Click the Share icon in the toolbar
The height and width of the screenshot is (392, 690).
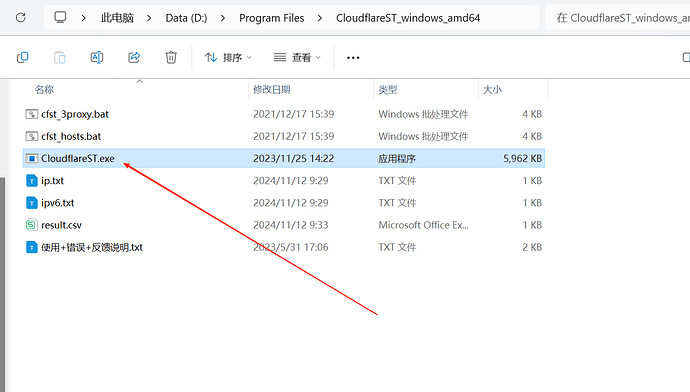[134, 57]
